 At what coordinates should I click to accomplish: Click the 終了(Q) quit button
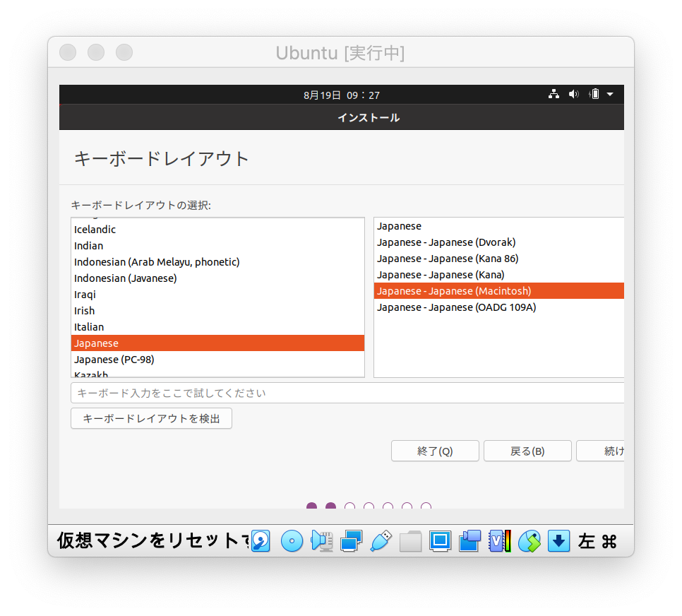point(435,451)
